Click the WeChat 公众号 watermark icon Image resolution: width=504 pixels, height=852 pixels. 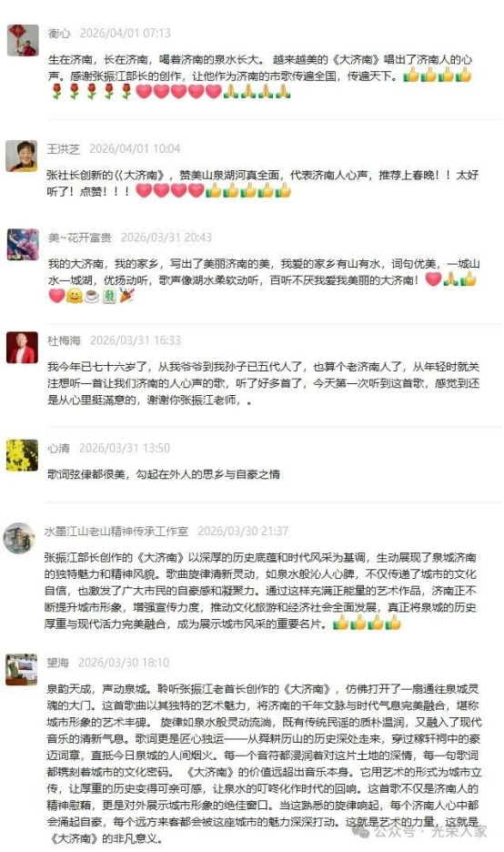[362, 831]
